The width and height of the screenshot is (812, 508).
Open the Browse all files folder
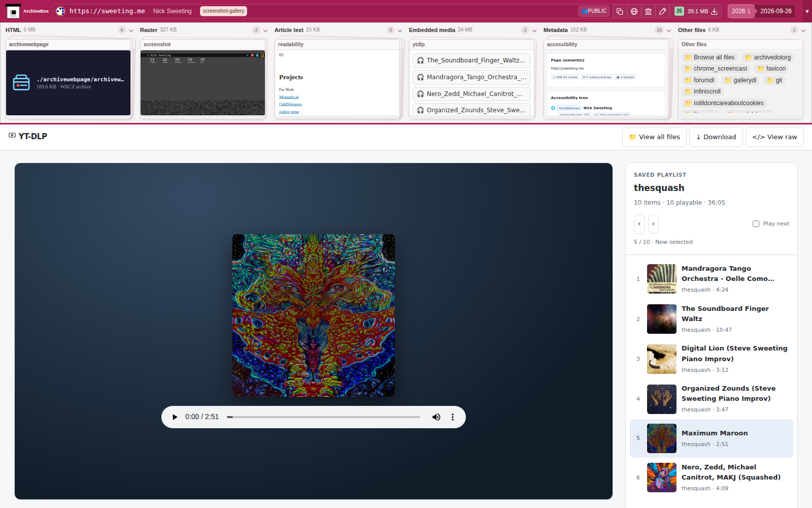pyautogui.click(x=709, y=57)
